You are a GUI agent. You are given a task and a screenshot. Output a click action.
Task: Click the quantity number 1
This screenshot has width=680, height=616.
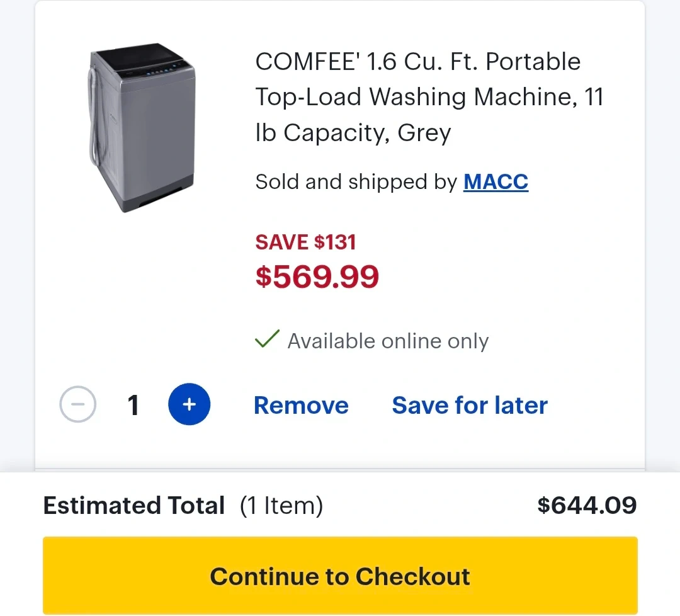133,406
